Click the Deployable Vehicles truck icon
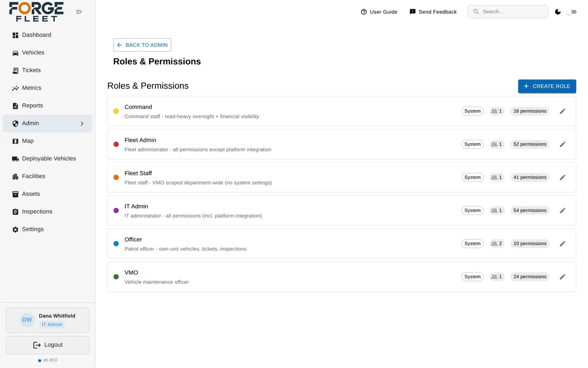 (15, 159)
